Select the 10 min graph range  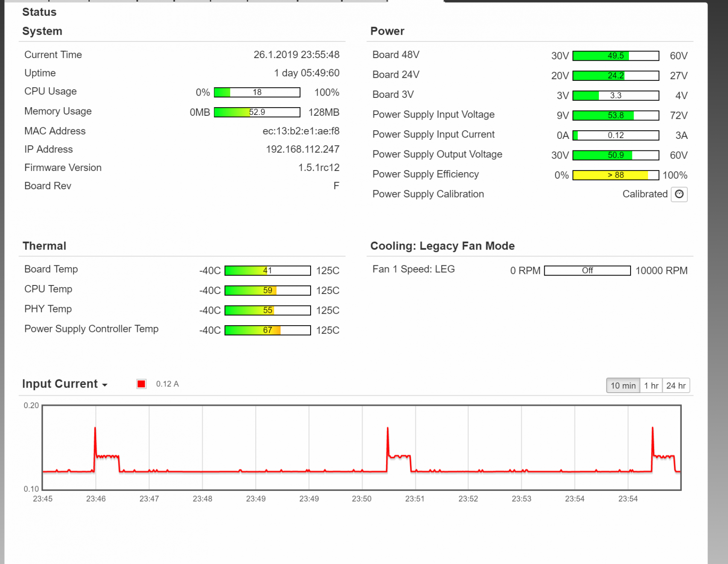623,385
